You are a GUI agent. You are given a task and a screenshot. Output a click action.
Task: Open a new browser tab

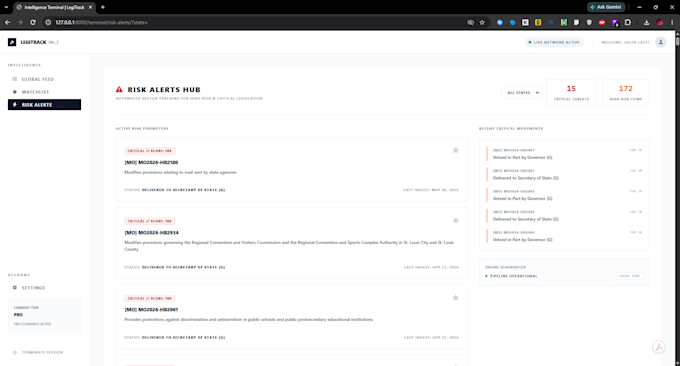pos(103,7)
